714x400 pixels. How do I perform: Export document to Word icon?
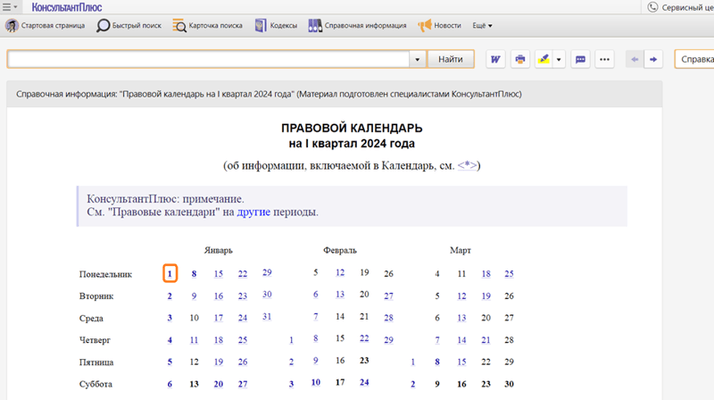click(495, 60)
